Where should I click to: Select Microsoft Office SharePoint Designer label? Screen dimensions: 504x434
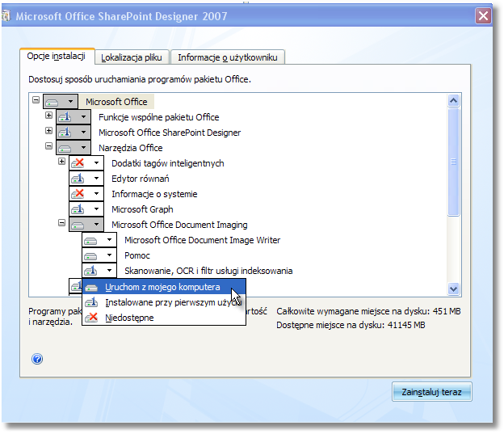[170, 133]
